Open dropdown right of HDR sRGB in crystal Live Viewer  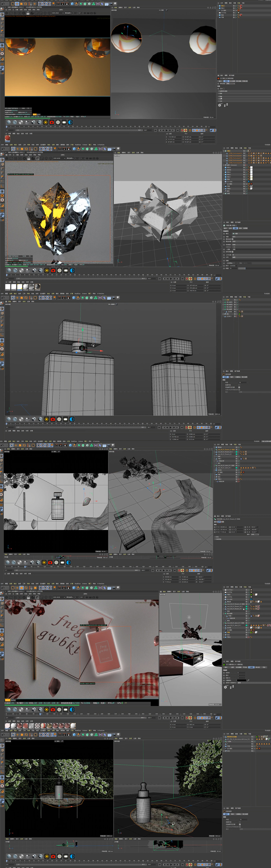click(71, 159)
